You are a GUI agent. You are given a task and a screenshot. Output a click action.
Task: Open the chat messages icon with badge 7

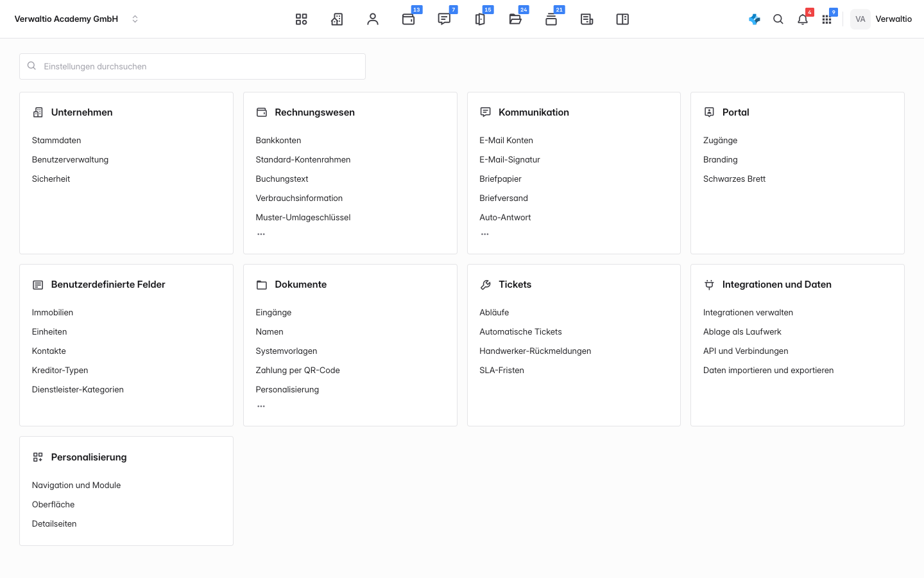pyautogui.click(x=444, y=19)
